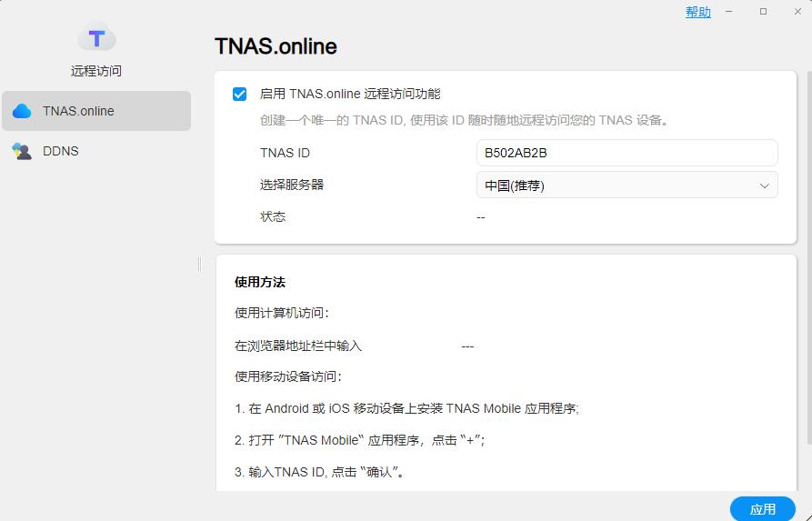Click the 远程访问 title text
The image size is (812, 521).
tap(96, 71)
